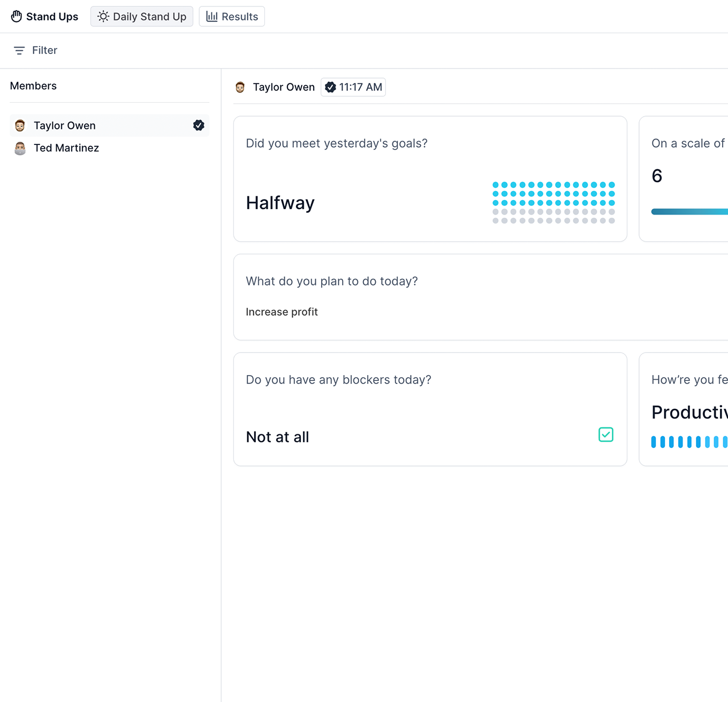728x702 pixels.
Task: Click the 'On a scale of' question text
Action: pos(688,143)
